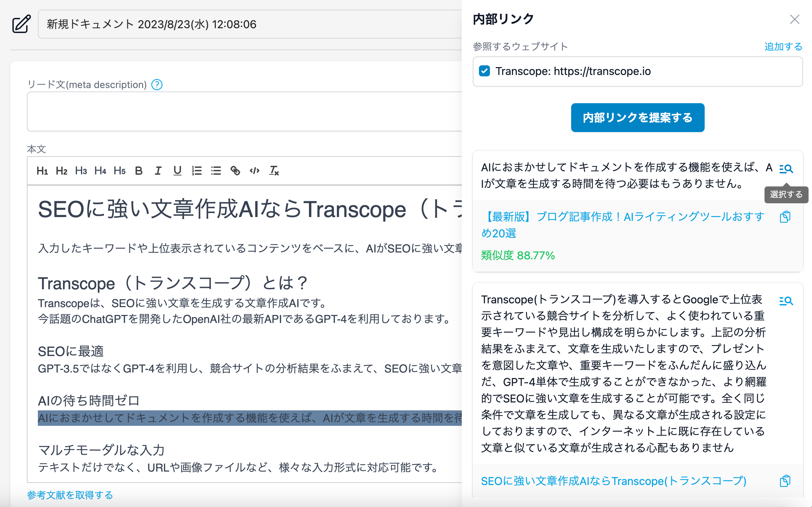Insert a bulleted list
Image resolution: width=812 pixels, height=507 pixels.
tap(216, 171)
